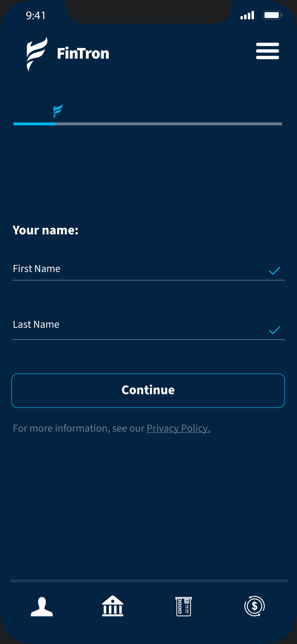Open the bank building section
The height and width of the screenshot is (644, 297).
(x=113, y=606)
